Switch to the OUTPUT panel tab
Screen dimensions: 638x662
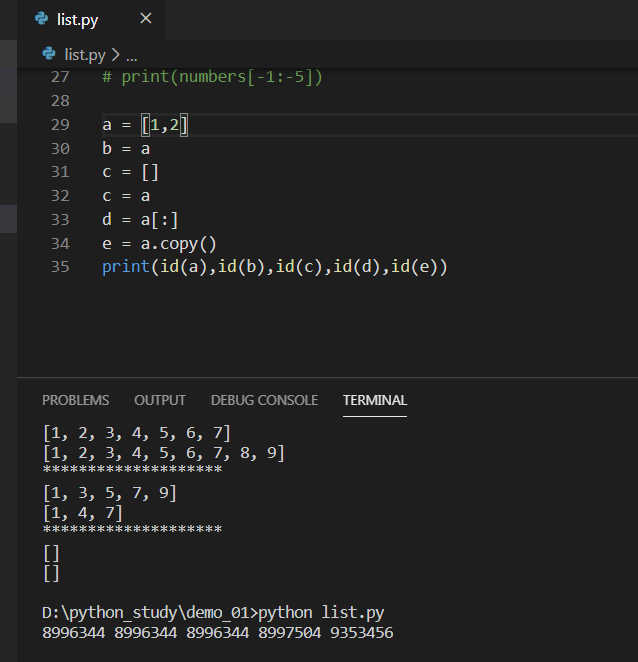(160, 400)
